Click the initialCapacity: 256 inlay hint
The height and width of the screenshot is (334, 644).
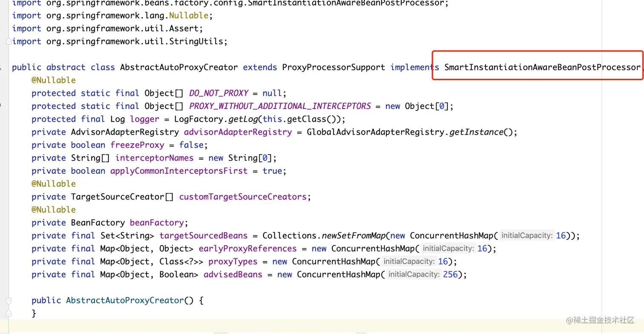click(x=413, y=275)
